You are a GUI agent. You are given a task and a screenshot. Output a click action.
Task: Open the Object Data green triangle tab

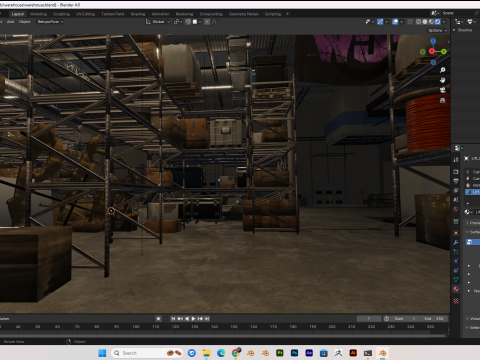coord(456,280)
